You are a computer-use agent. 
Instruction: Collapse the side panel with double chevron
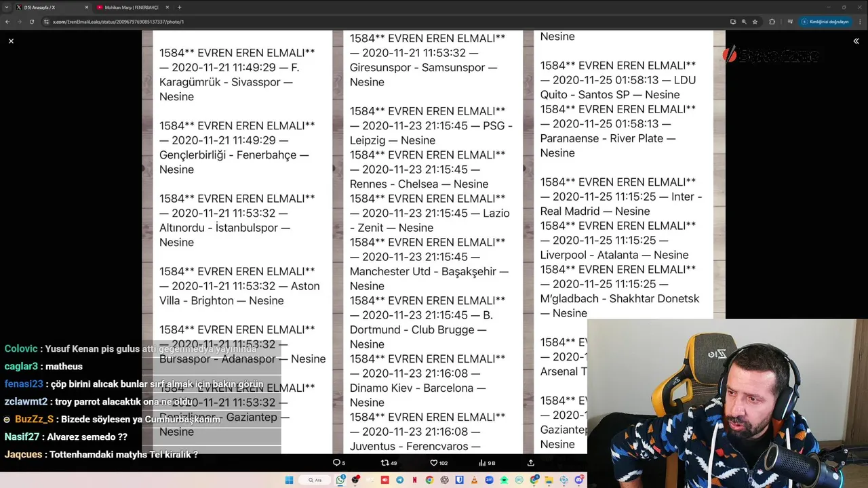click(x=856, y=41)
